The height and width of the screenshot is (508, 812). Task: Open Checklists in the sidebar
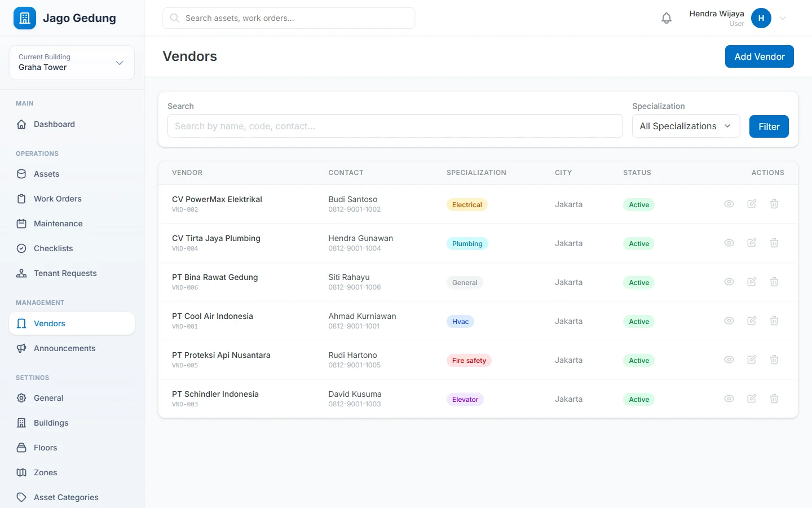72,248
